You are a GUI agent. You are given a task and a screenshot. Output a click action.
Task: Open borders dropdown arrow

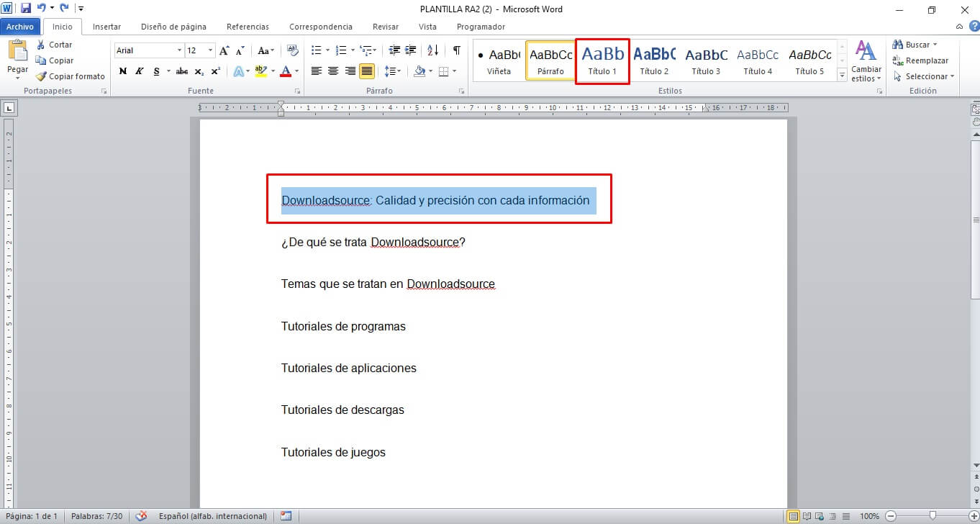(454, 71)
